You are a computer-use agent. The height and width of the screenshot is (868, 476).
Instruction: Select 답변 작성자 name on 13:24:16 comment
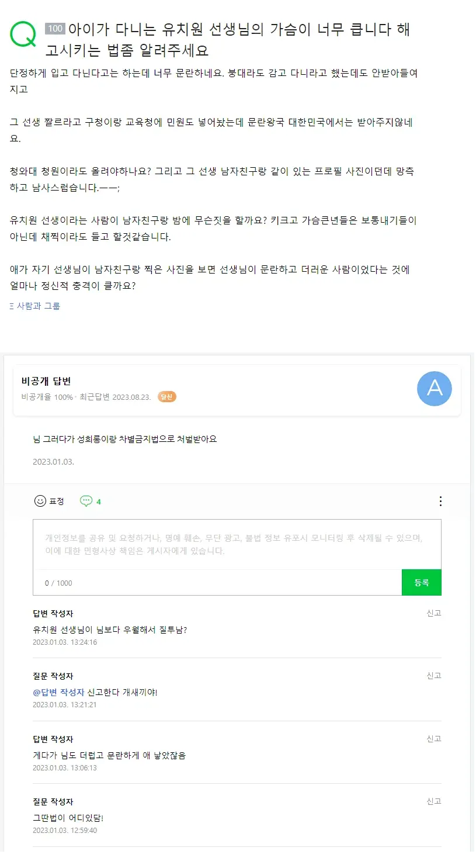pyautogui.click(x=53, y=613)
